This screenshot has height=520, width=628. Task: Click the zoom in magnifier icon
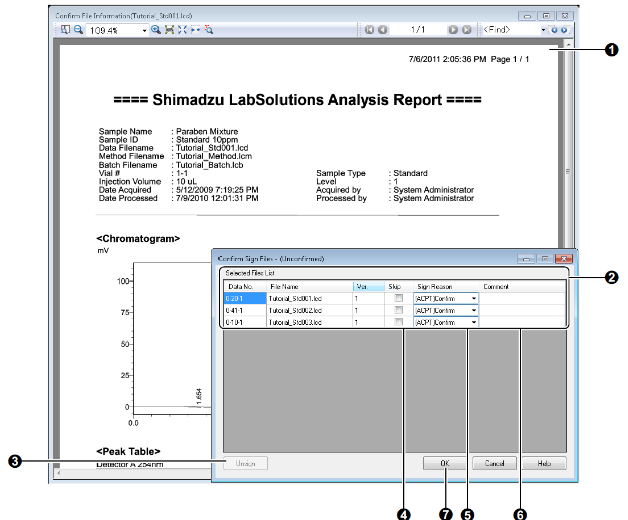[156, 30]
